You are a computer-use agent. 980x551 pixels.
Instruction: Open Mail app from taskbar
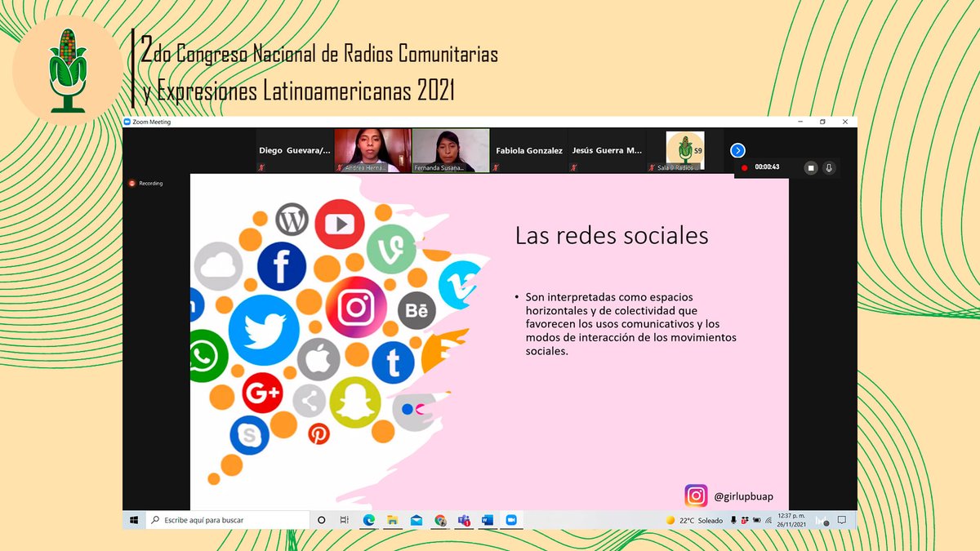pyautogui.click(x=416, y=520)
